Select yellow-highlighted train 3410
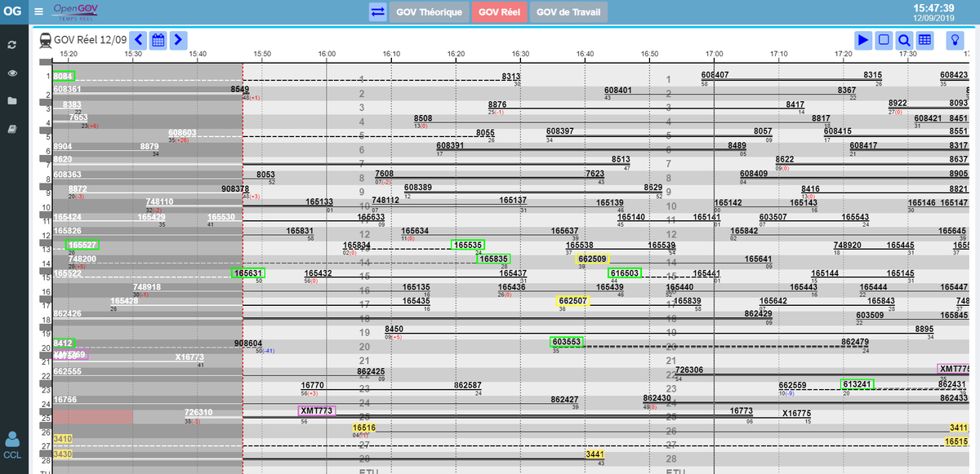This screenshot has width=980, height=474. tap(63, 439)
